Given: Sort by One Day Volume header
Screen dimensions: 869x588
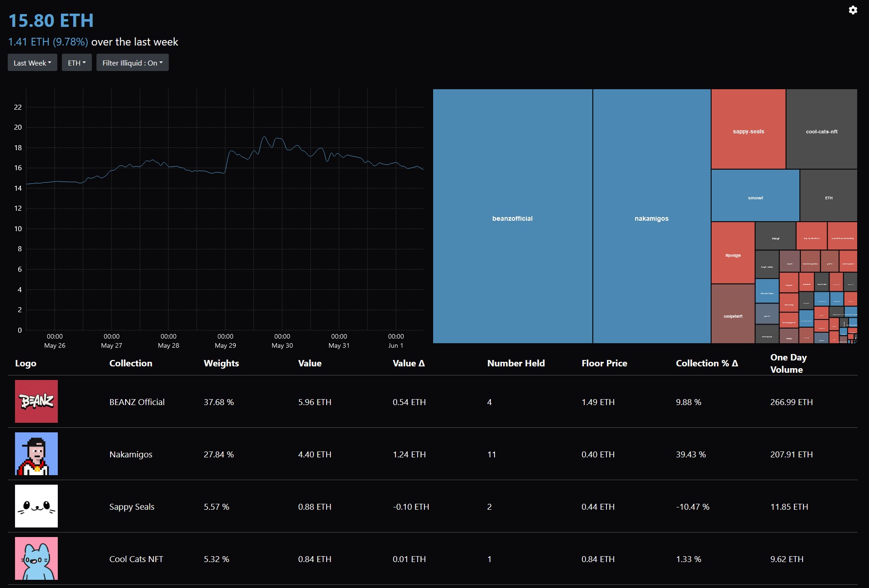Looking at the screenshot, I should [788, 363].
